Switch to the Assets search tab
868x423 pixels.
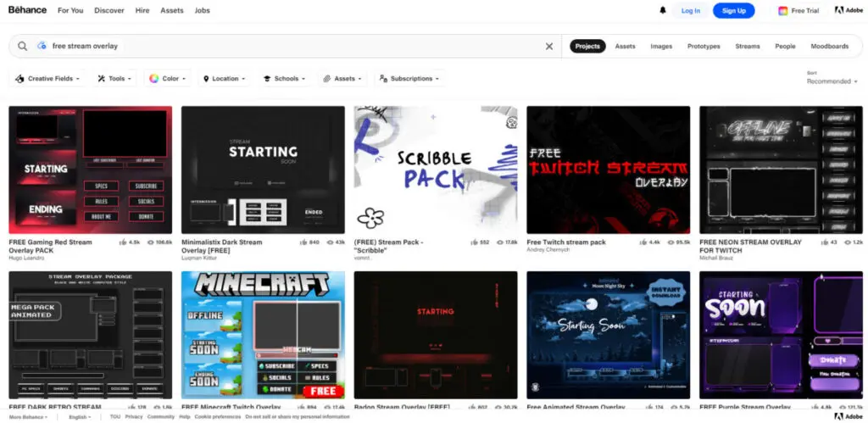click(x=625, y=47)
